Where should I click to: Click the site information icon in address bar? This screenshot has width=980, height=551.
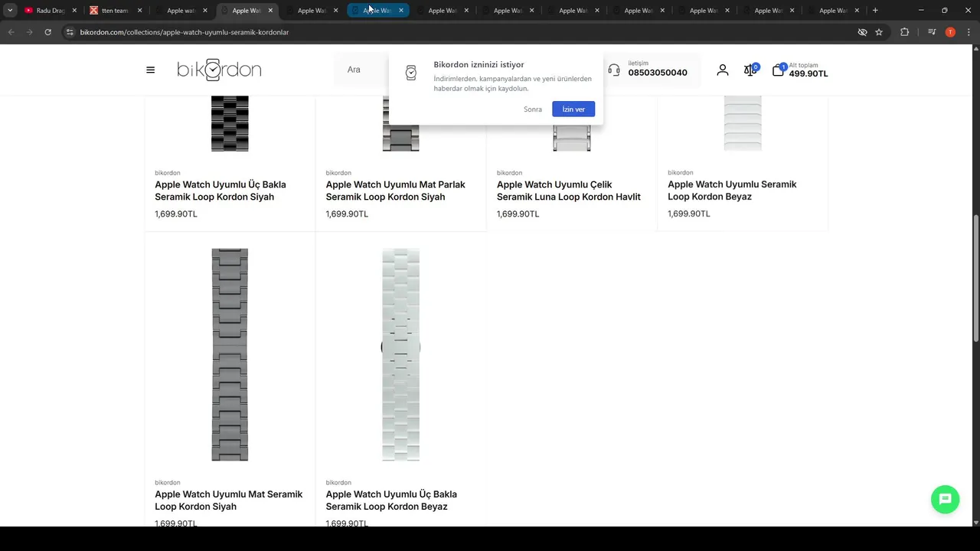(70, 32)
